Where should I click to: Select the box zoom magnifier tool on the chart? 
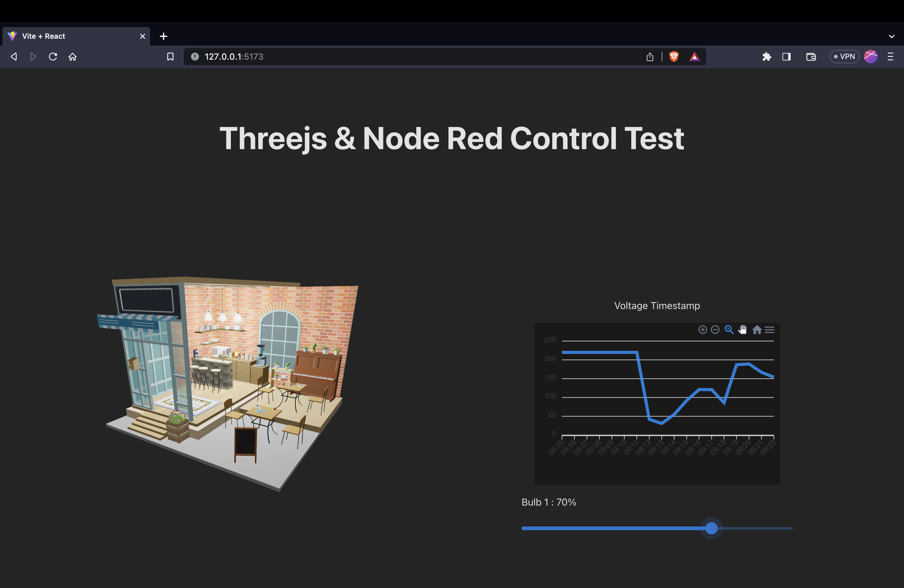pyautogui.click(x=729, y=330)
